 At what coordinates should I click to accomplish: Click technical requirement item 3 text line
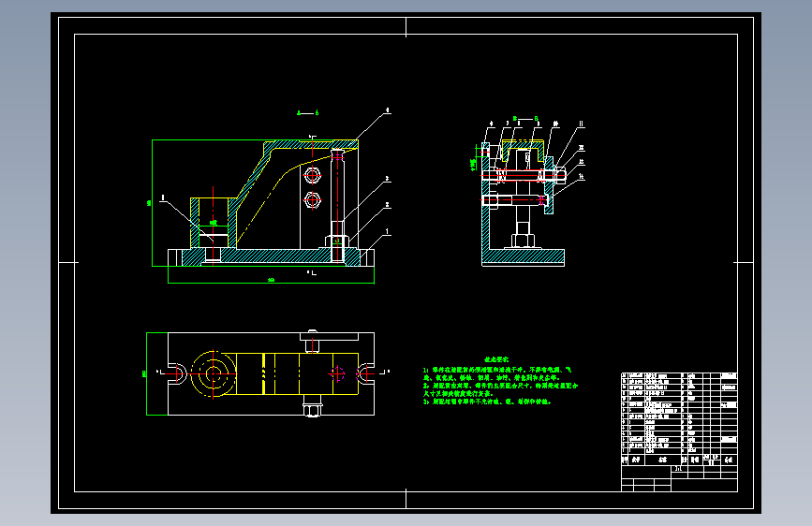[487, 402]
